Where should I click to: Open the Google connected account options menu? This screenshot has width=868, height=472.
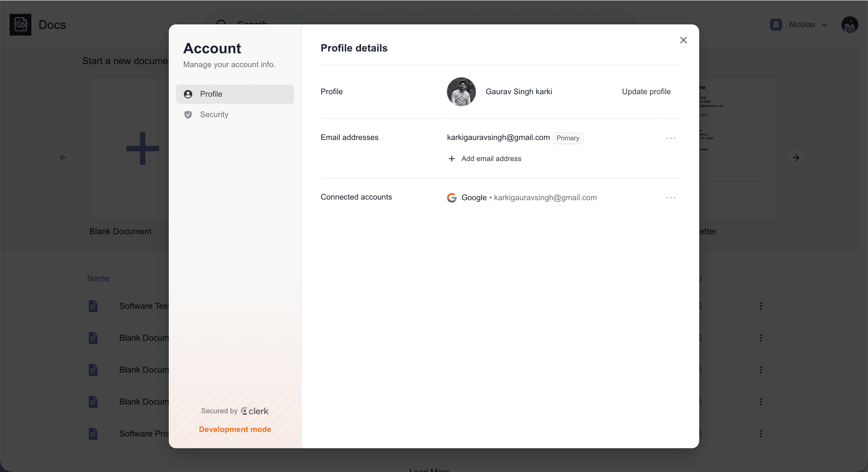pyautogui.click(x=671, y=198)
